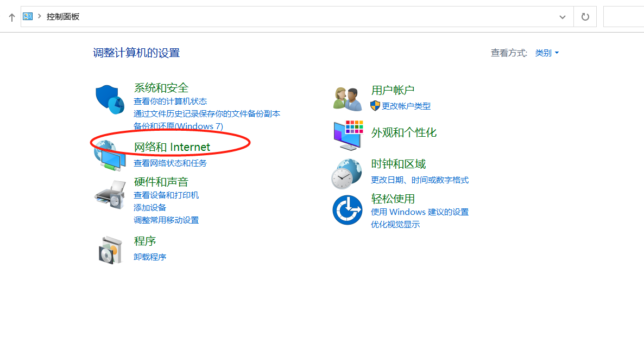The height and width of the screenshot is (350, 644).
Task: Click the refresh button in the address bar
Action: [585, 16]
